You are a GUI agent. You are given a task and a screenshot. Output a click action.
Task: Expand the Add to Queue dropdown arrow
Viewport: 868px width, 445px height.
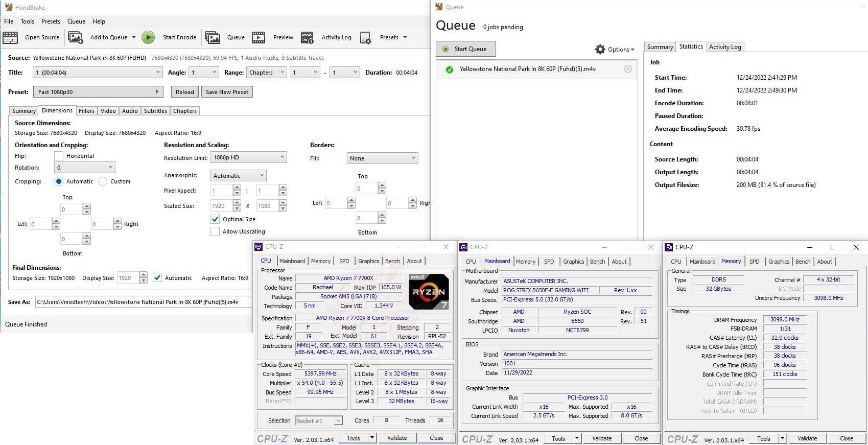coord(134,37)
